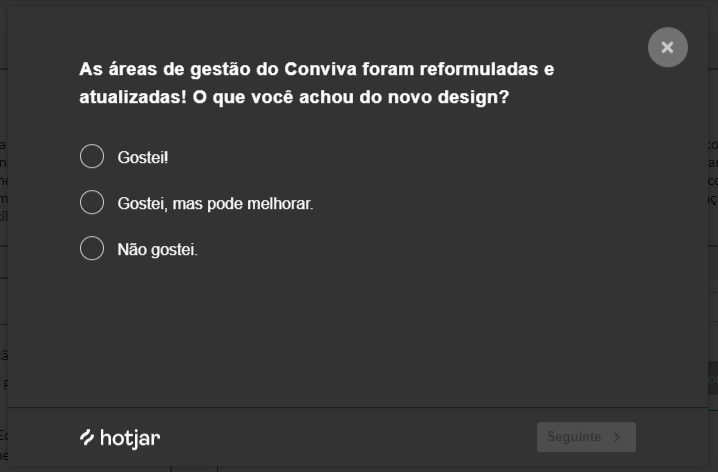Select the "Gostei!" radio button
The height and width of the screenshot is (472, 718).
[92, 157]
